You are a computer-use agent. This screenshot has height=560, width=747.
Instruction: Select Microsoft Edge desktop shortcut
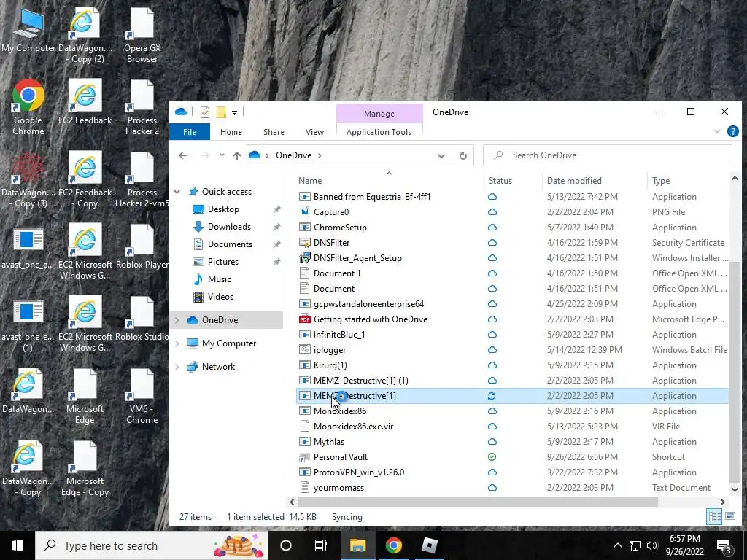[x=85, y=397]
